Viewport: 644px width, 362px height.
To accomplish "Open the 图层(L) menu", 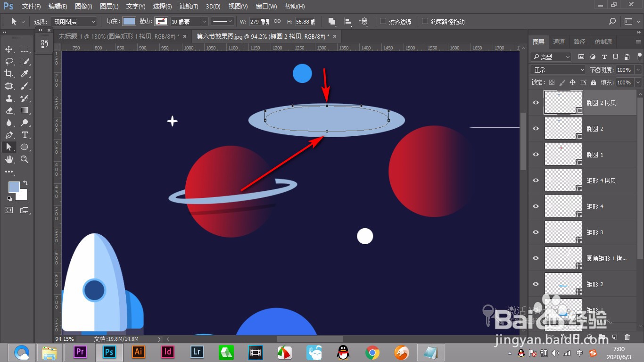I will (109, 6).
